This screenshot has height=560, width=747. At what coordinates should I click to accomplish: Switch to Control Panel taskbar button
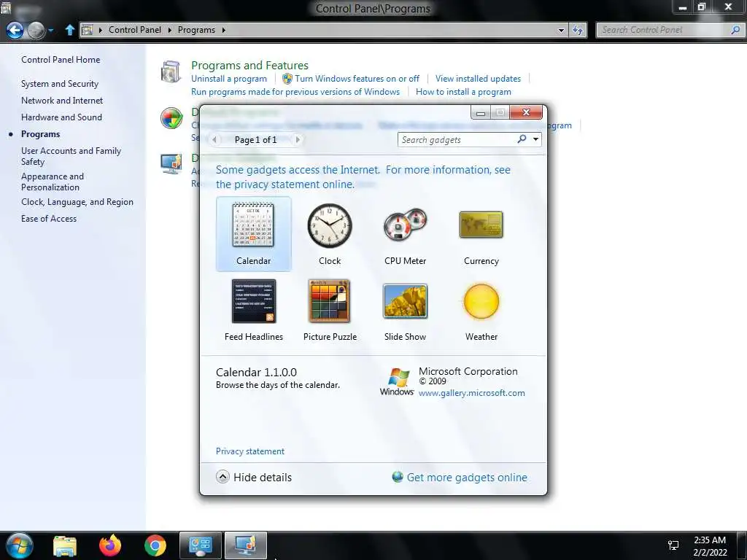point(200,545)
